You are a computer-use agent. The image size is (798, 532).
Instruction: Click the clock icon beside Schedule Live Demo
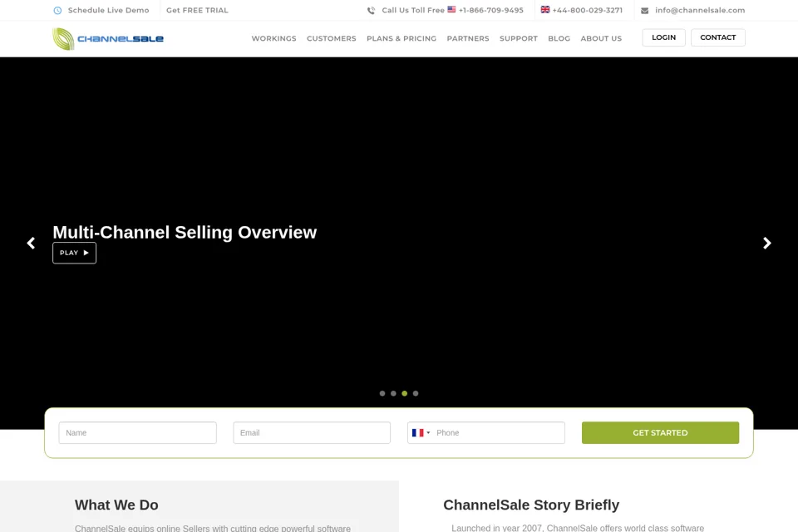point(57,10)
